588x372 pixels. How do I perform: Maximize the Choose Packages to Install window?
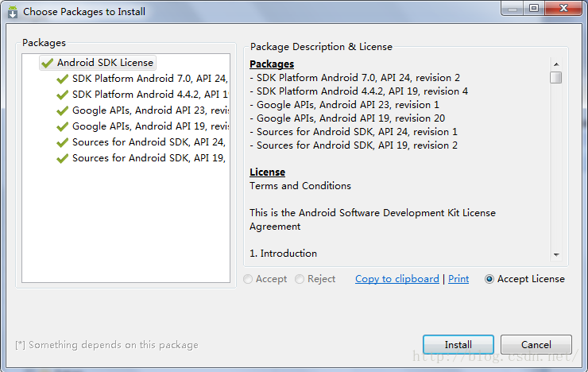click(534, 8)
